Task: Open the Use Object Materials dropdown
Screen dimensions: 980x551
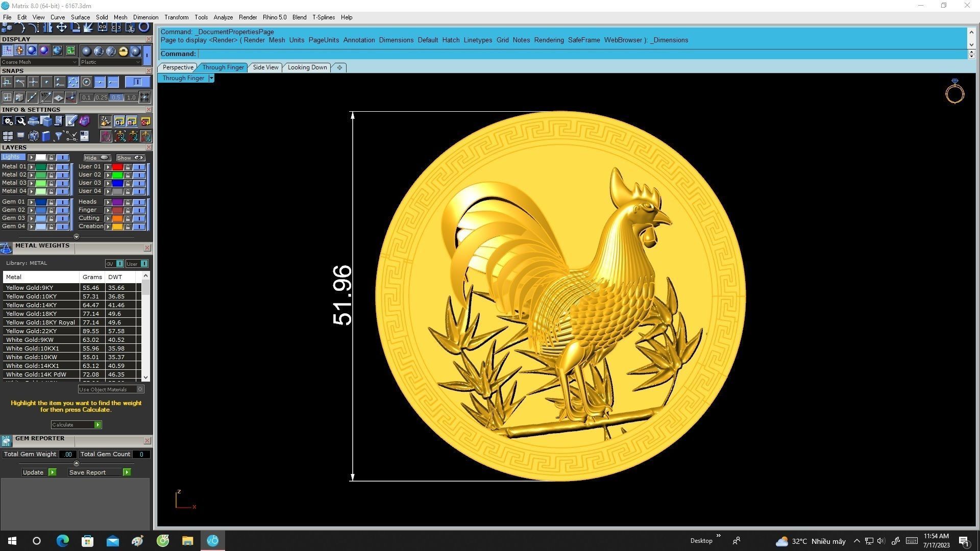Action: [x=111, y=390]
